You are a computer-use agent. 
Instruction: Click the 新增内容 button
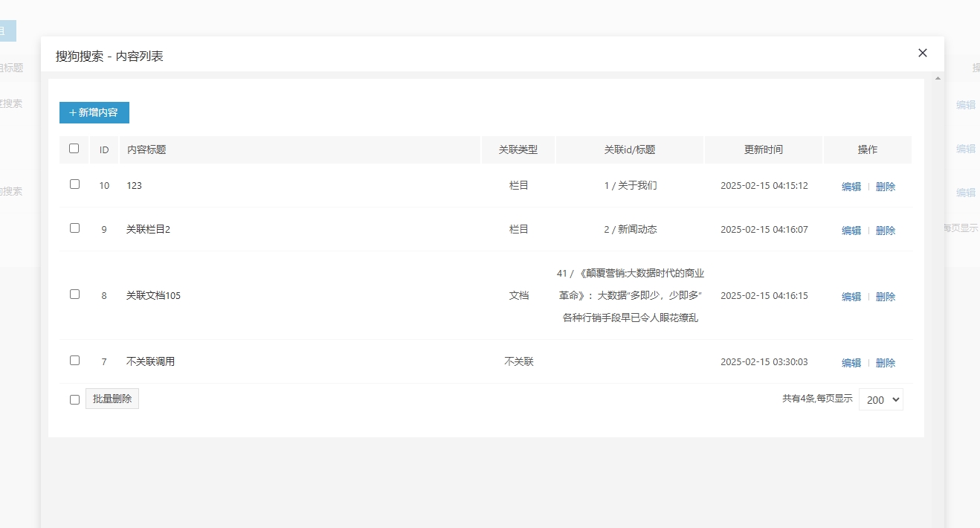94,112
